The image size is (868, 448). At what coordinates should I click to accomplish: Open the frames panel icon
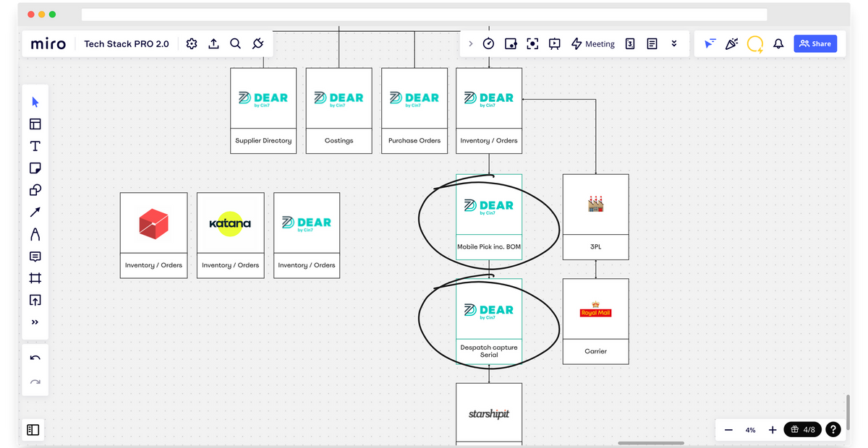click(33, 429)
